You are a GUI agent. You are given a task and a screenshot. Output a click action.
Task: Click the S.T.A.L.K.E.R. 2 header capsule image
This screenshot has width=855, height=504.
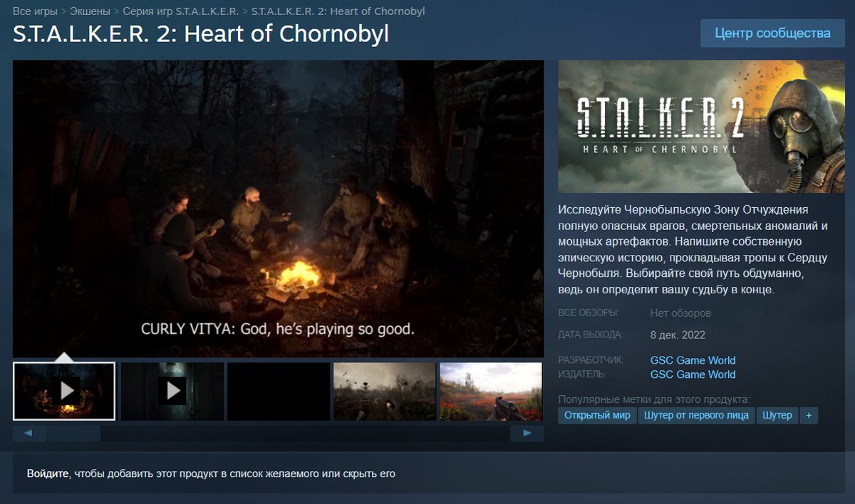click(701, 127)
